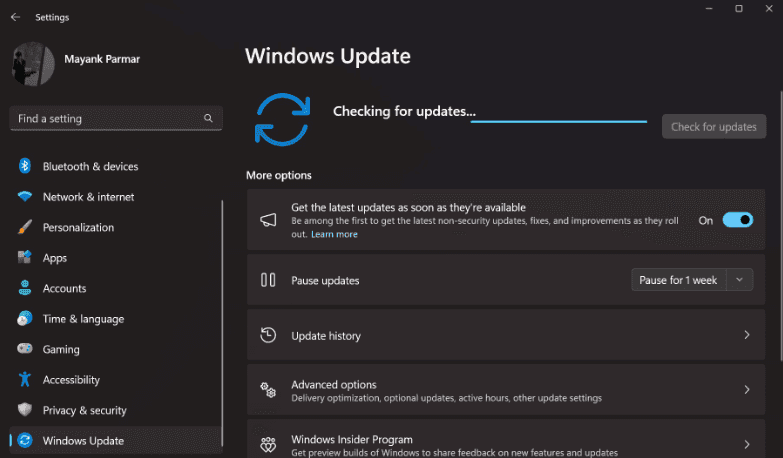Viewport: 783px width, 458px height.
Task: Expand the pause duration dropdown arrow
Action: tap(740, 280)
